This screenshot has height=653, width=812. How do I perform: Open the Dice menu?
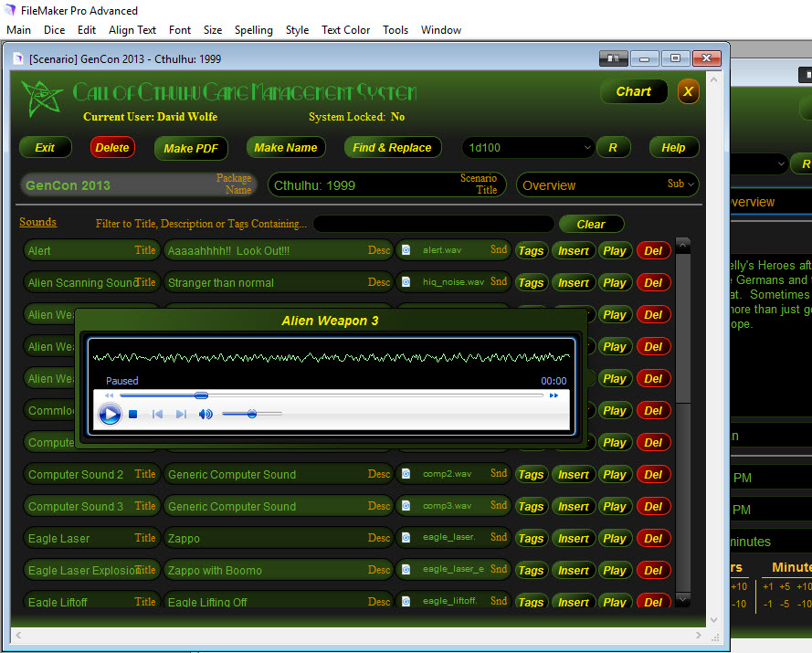[55, 30]
